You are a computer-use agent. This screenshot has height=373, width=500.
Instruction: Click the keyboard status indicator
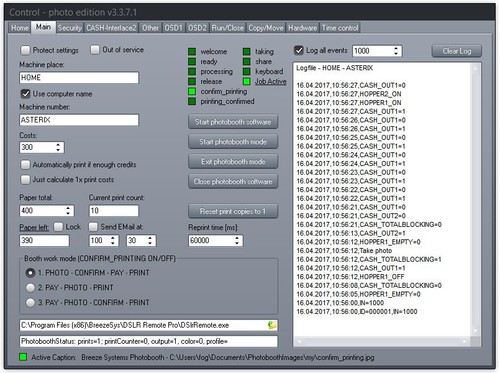pyautogui.click(x=247, y=71)
